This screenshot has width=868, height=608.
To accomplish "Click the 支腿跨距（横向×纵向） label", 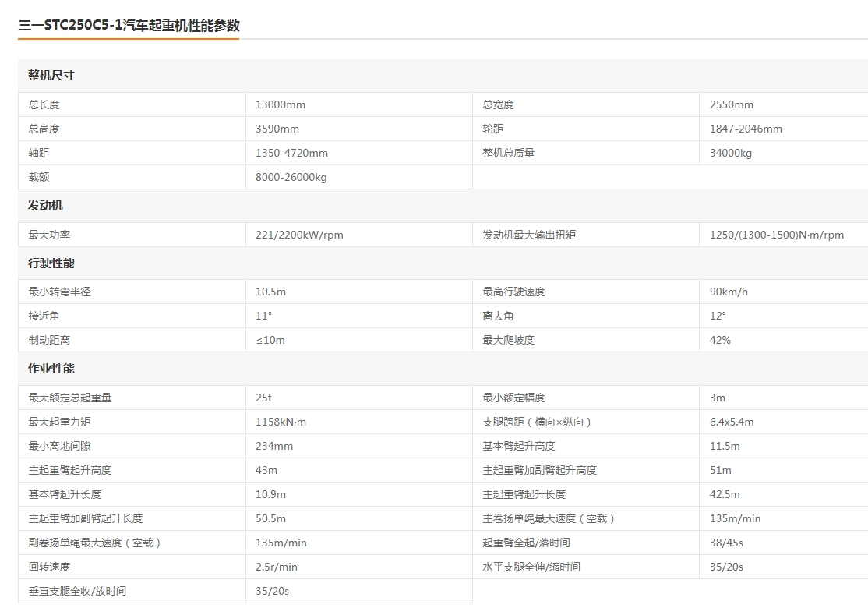I will (538, 422).
